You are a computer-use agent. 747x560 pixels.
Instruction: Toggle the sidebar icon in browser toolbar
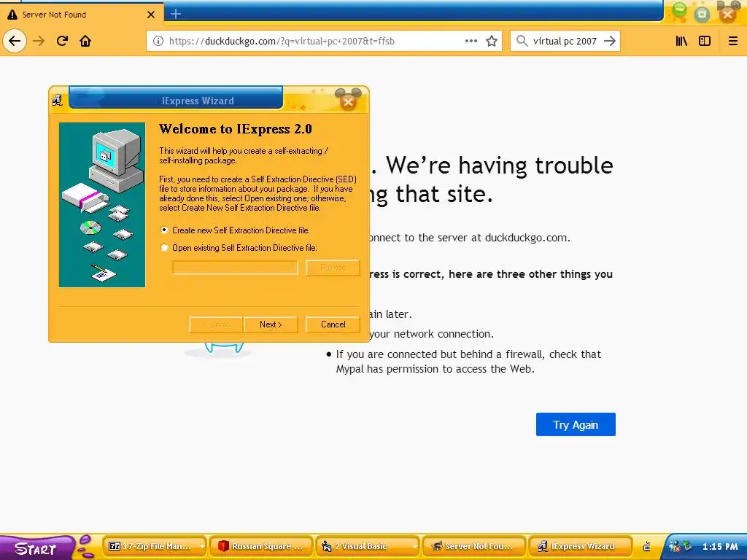[705, 41]
